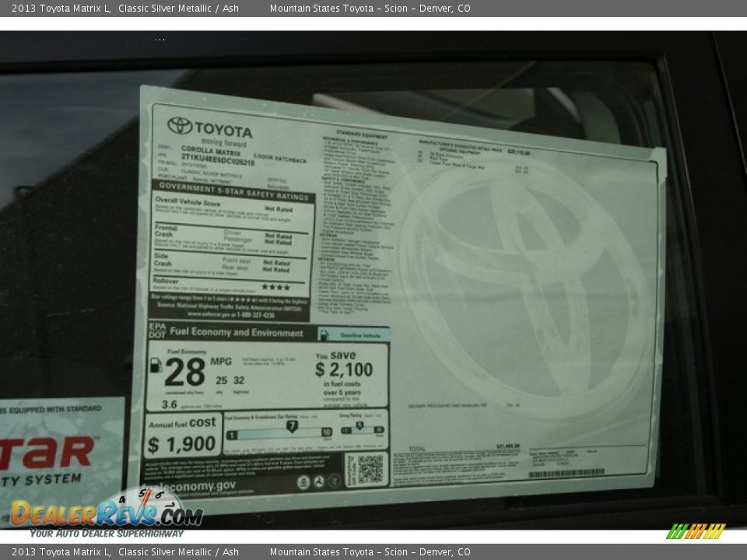Click the red "TAR" lettering on the safety sticker
Viewport: 747px width, 560px height.
click(47, 451)
